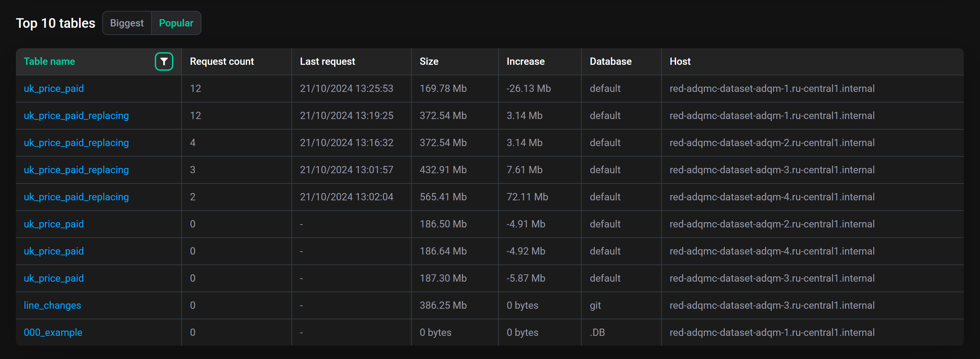Screen dimensions: 980x359
Task: Sort by the Last request column header
Action: click(327, 61)
